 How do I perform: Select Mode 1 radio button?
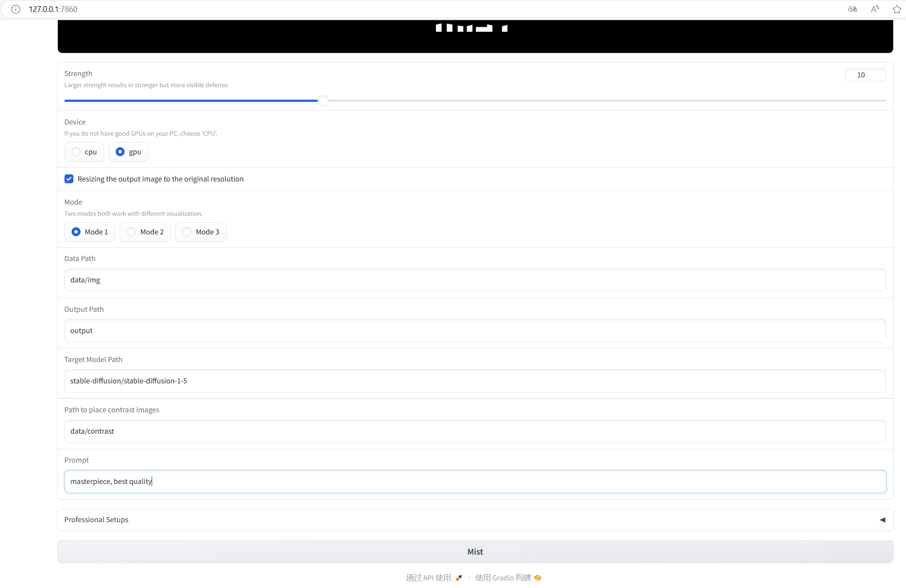click(76, 232)
